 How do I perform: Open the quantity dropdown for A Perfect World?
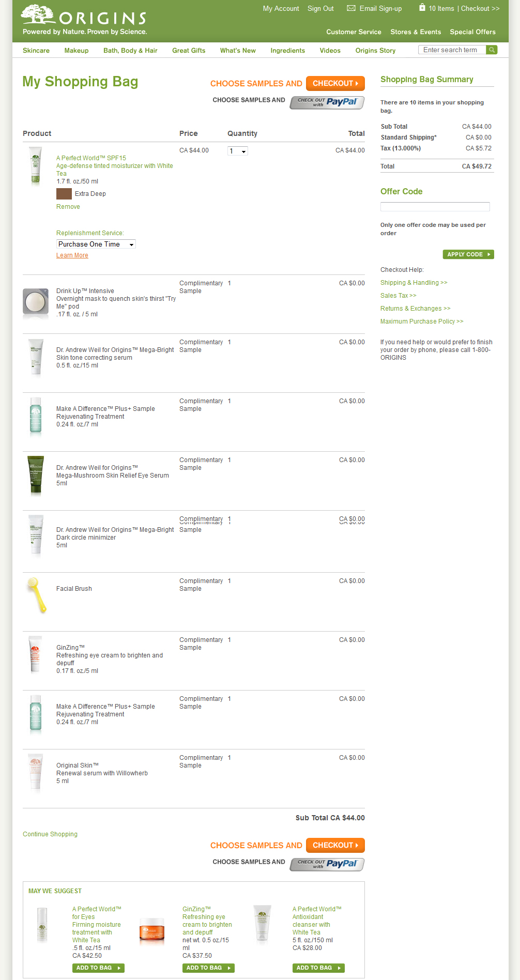coord(238,151)
